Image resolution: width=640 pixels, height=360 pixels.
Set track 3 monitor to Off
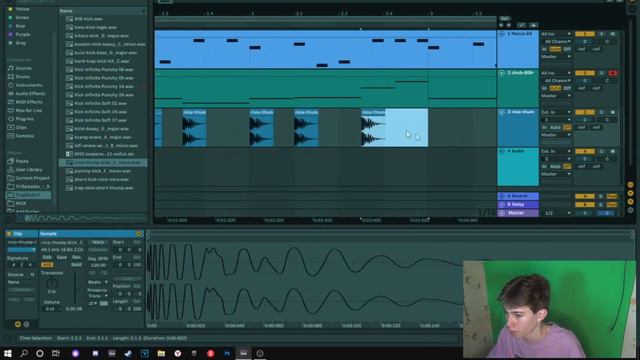567,127
